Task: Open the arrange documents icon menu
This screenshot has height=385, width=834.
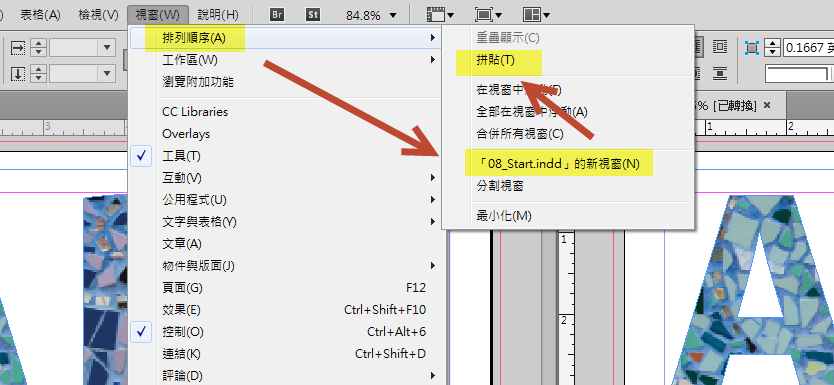Action: pyautogui.click(x=536, y=15)
